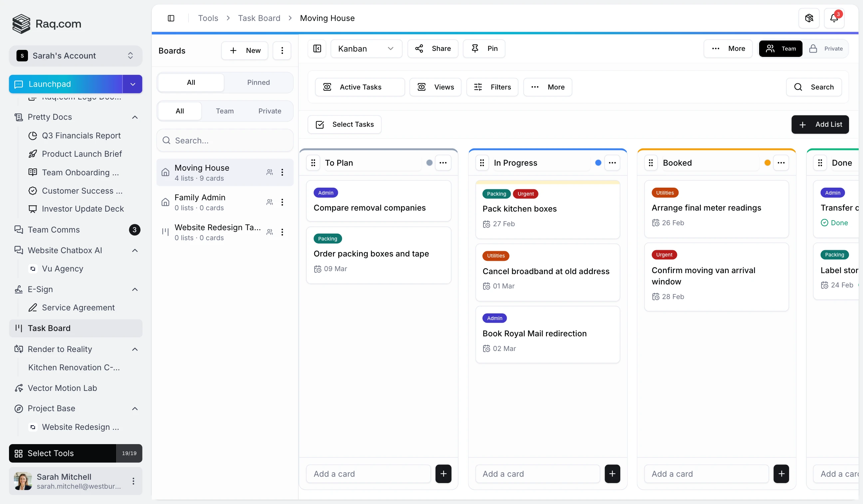The image size is (863, 504).
Task: Click the Active Tasks eye icon
Action: (x=327, y=87)
